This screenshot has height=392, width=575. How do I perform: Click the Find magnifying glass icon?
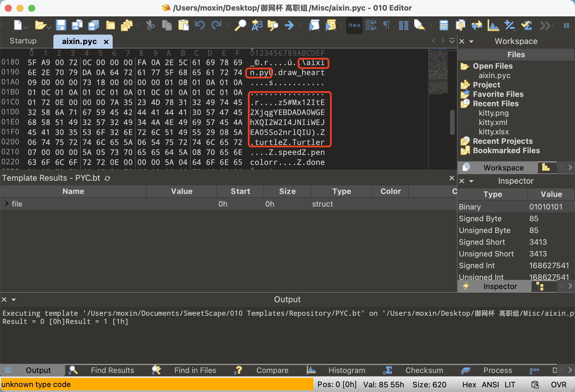point(240,26)
